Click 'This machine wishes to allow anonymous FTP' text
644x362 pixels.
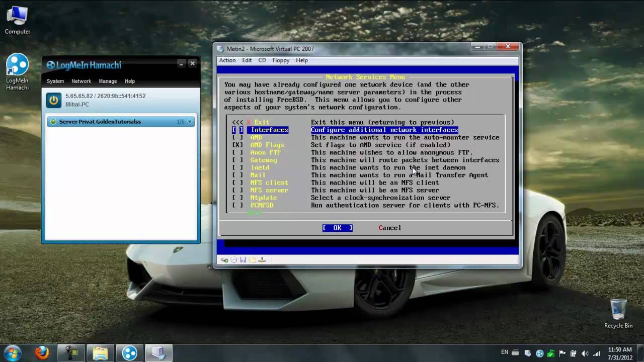pos(392,152)
